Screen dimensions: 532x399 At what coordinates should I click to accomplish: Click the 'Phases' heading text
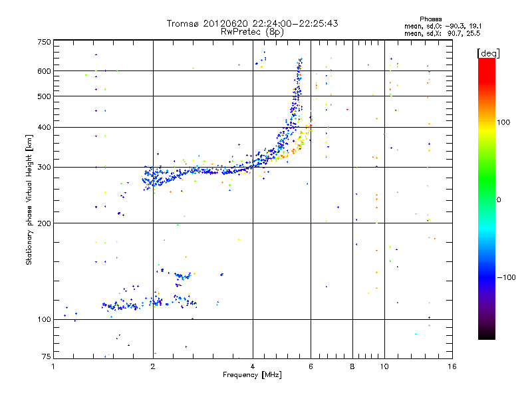[430, 19]
